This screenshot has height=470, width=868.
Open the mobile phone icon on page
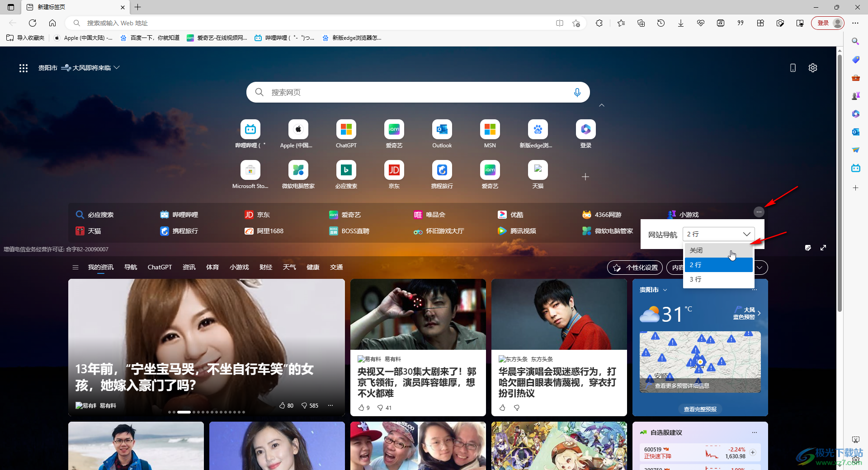coord(793,68)
